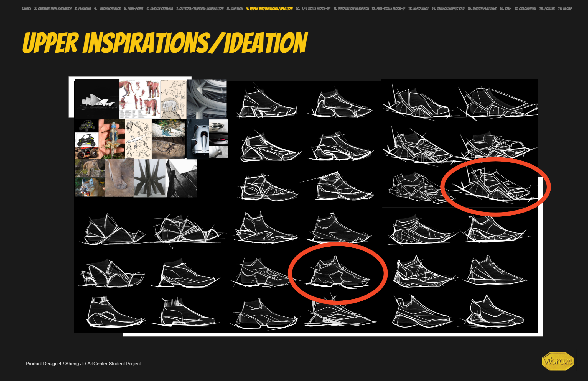Open '7. Outsole/Midsole Inspiration' tab

[x=200, y=9]
